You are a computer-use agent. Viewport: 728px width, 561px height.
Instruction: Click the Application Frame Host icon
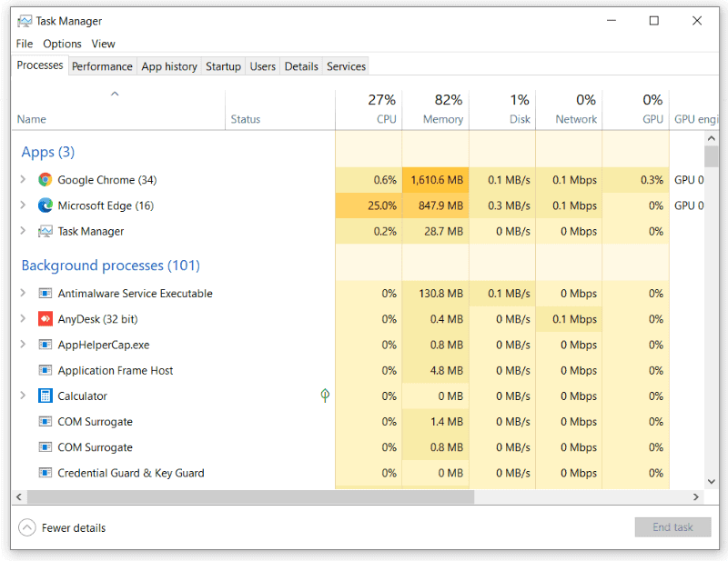click(45, 370)
